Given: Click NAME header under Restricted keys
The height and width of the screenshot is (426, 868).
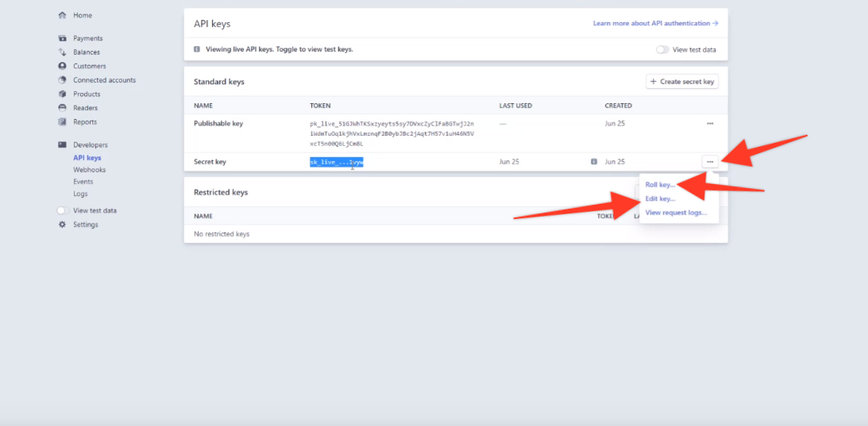Looking at the screenshot, I should coord(203,217).
